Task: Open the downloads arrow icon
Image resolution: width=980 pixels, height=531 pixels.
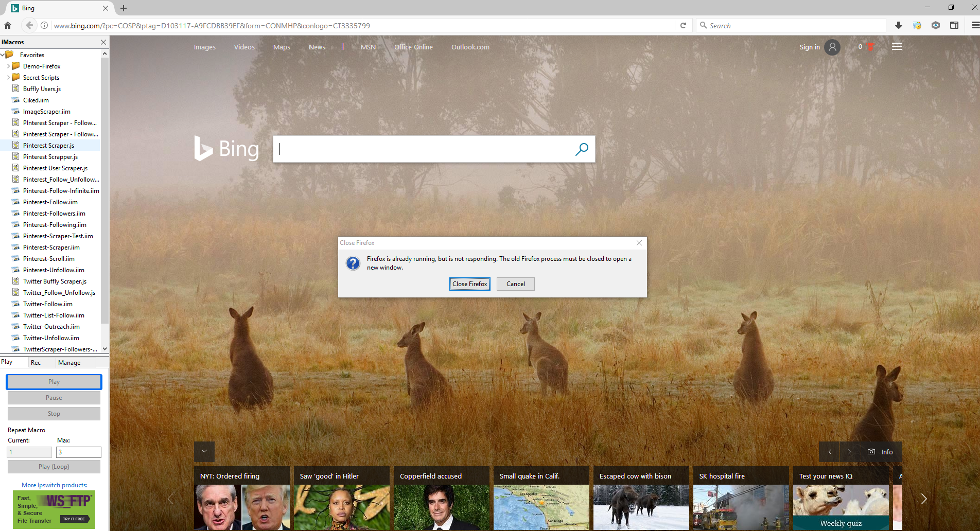Action: coord(899,25)
